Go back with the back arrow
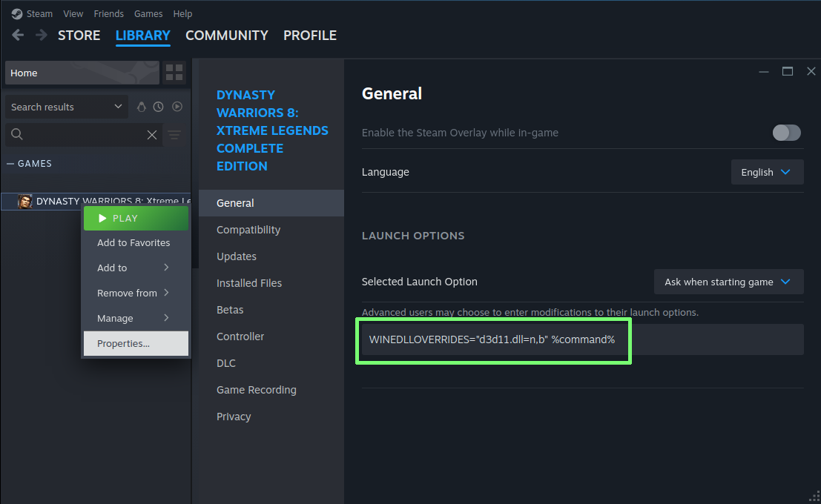This screenshot has height=504, width=821. point(18,36)
